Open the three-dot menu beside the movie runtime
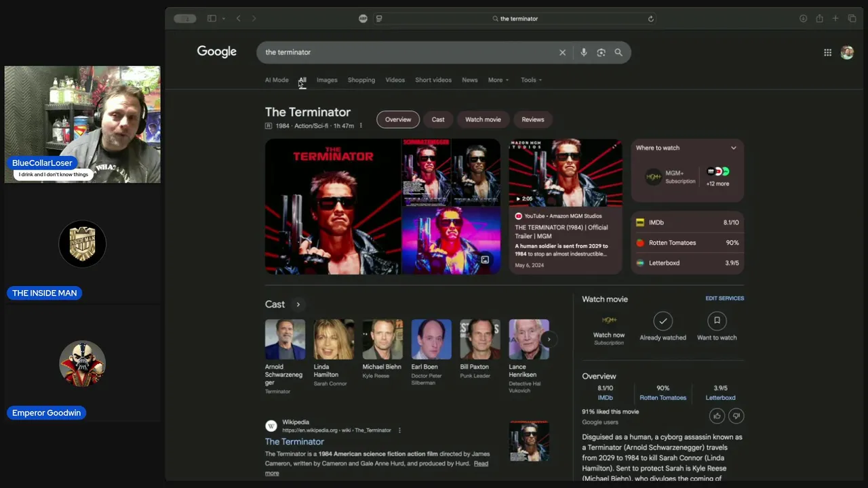The image size is (868, 488). coord(361,125)
